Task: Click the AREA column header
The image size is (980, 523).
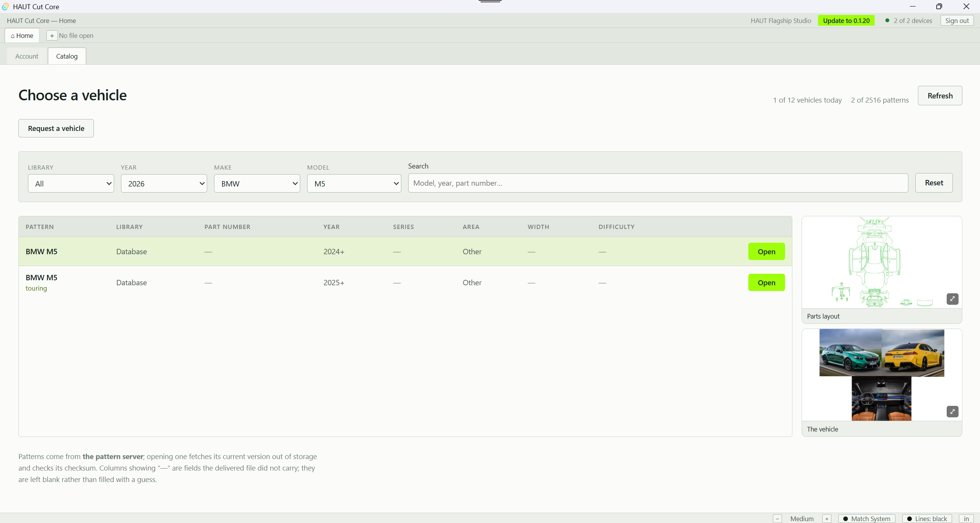Action: pyautogui.click(x=471, y=227)
